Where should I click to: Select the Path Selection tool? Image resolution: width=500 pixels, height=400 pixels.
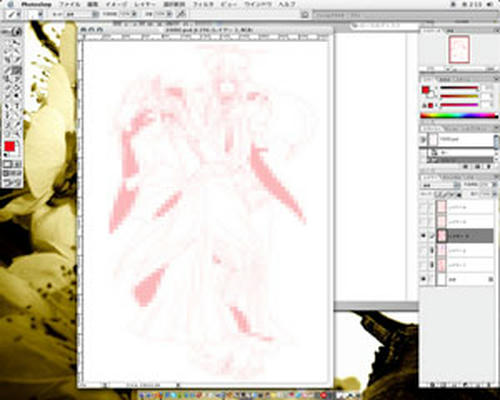[x=7, y=106]
